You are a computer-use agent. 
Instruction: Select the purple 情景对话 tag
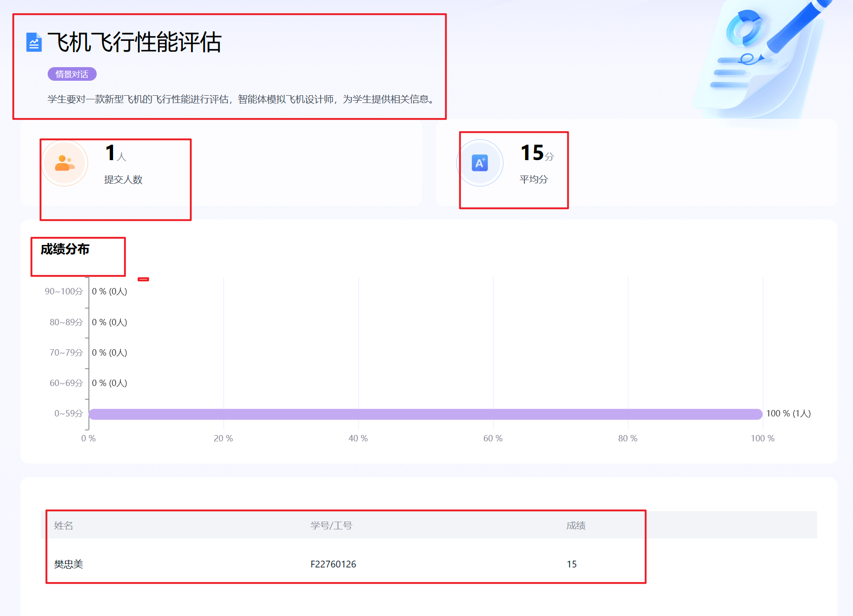(72, 74)
